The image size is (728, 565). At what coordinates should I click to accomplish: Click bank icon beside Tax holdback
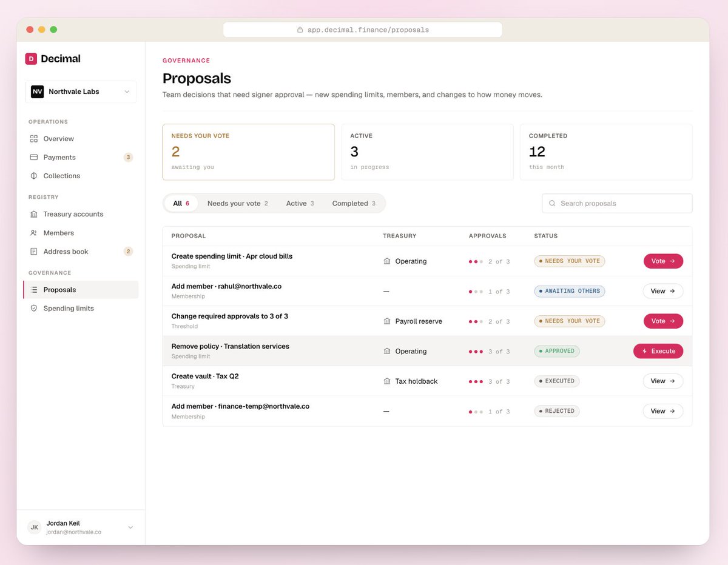[387, 381]
